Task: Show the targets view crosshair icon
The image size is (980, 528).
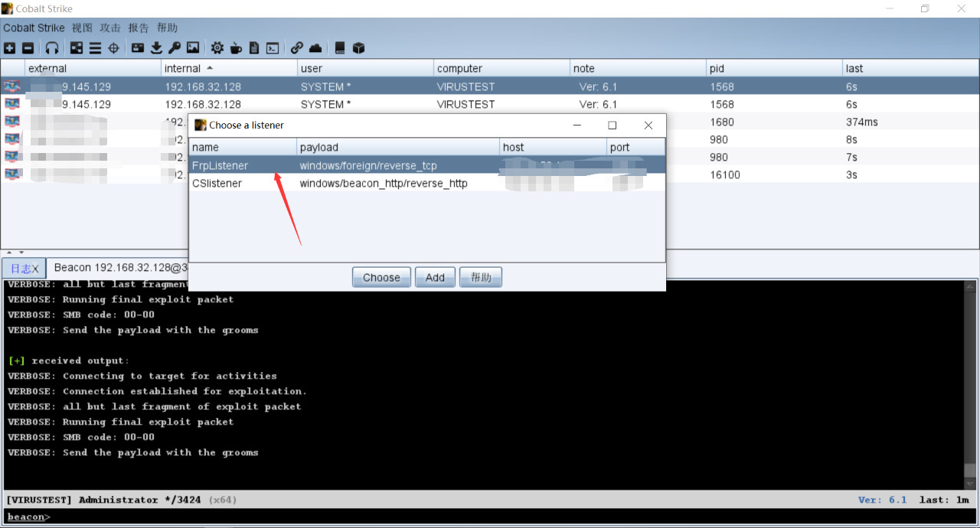Action: (113, 47)
